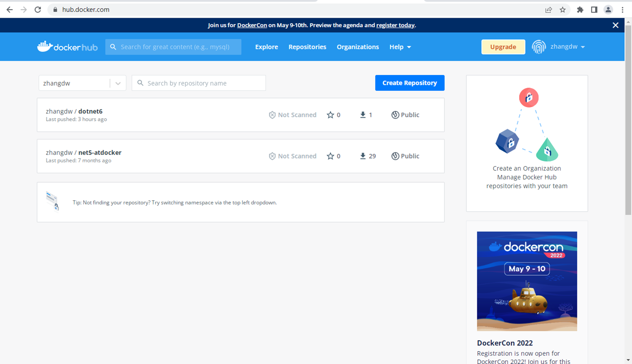Viewport: 632px width, 364px height.
Task: Click the tip about switching namespace
Action: pos(175,203)
